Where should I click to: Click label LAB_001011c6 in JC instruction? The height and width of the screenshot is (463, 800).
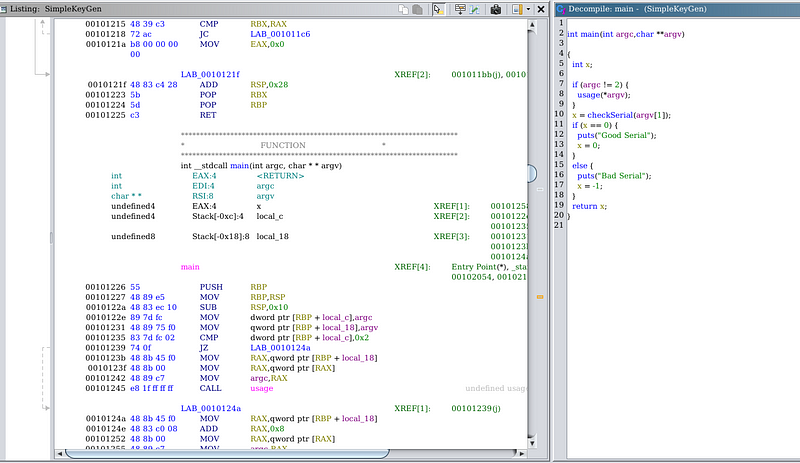(280, 34)
